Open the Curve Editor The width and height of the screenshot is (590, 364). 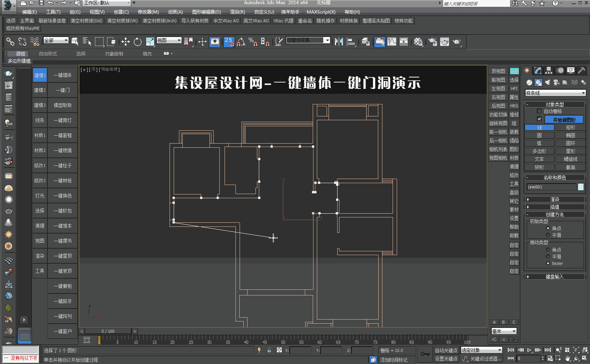(392, 41)
